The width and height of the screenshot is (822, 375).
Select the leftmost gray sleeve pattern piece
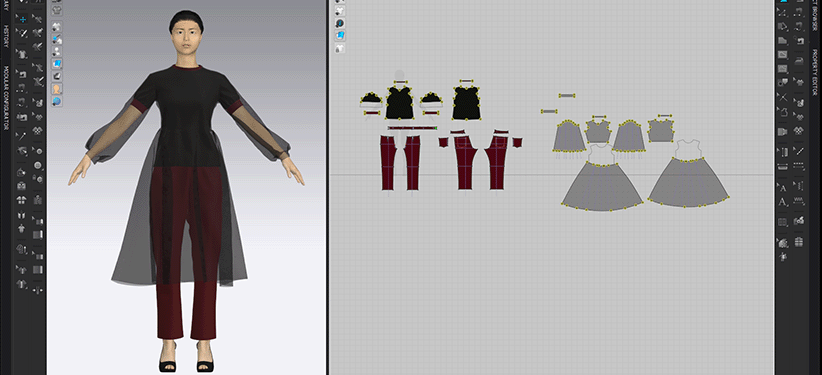(x=570, y=136)
